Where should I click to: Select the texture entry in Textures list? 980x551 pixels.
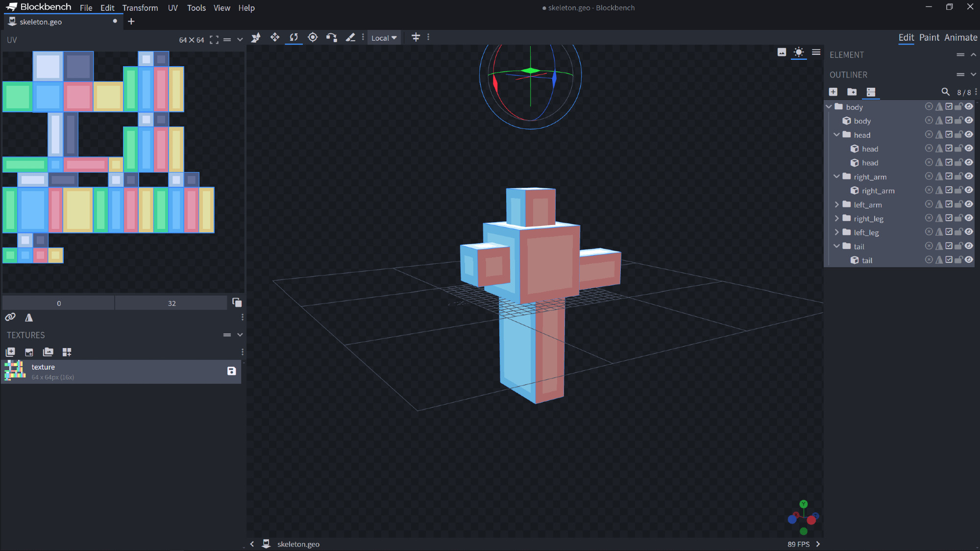tap(121, 372)
